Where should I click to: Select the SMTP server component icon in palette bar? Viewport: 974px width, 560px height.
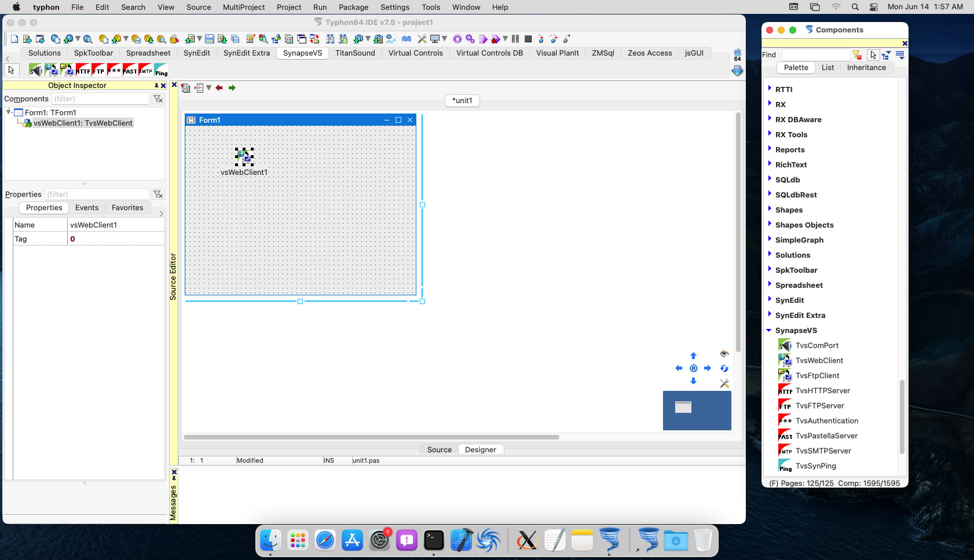pyautogui.click(x=145, y=70)
